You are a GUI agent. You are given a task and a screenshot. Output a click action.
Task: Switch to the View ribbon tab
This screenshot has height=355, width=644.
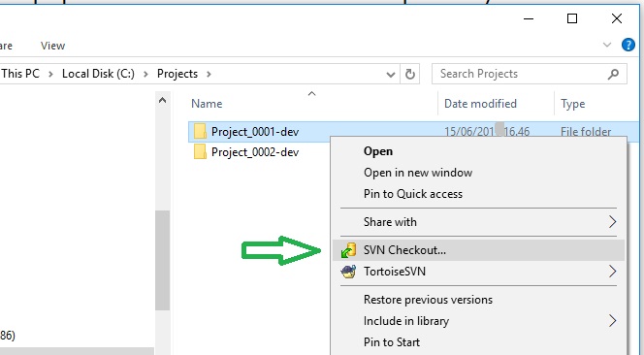[x=52, y=46]
